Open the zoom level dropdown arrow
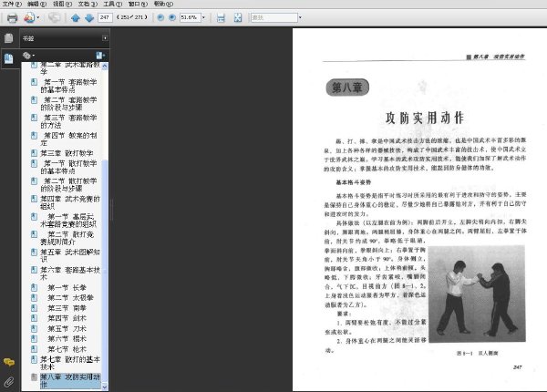 [x=203, y=17]
